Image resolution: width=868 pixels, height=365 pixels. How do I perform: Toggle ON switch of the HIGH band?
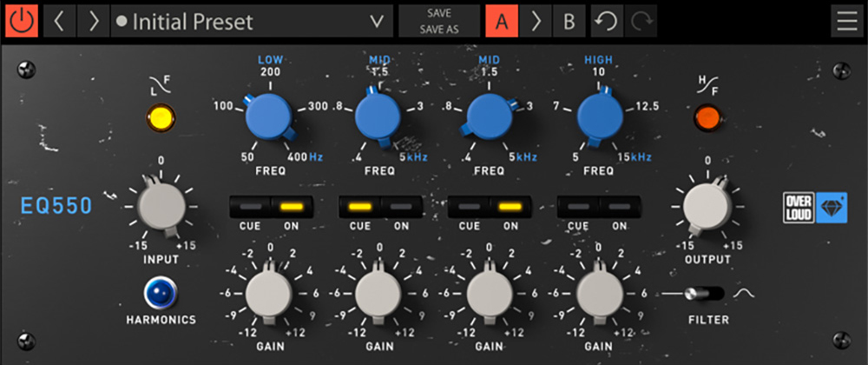coord(620,207)
